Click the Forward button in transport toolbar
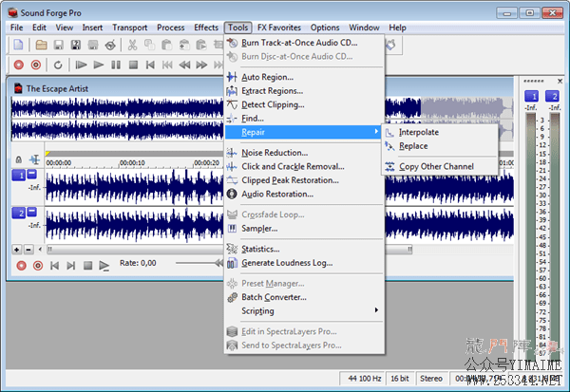This screenshot has width=570, height=392. click(201, 65)
